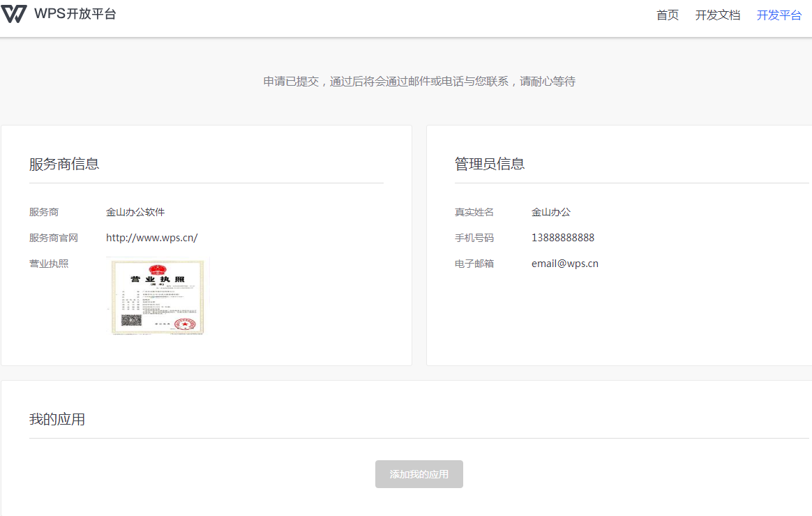The image size is (812, 516).
Task: Select the 开发平台 nav item
Action: click(779, 15)
